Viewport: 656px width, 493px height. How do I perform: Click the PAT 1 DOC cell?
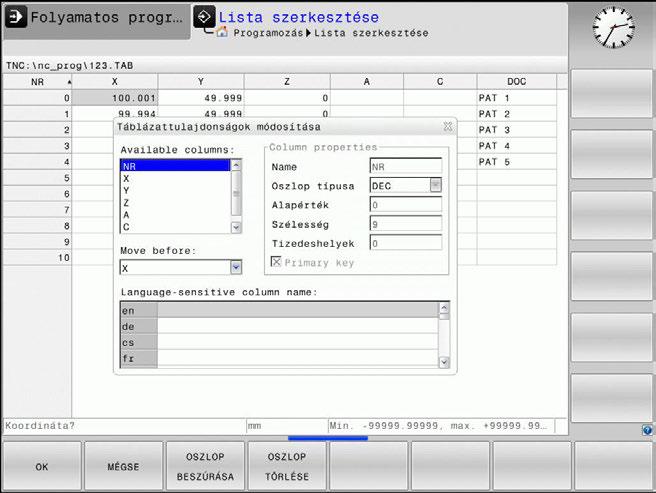click(517, 98)
